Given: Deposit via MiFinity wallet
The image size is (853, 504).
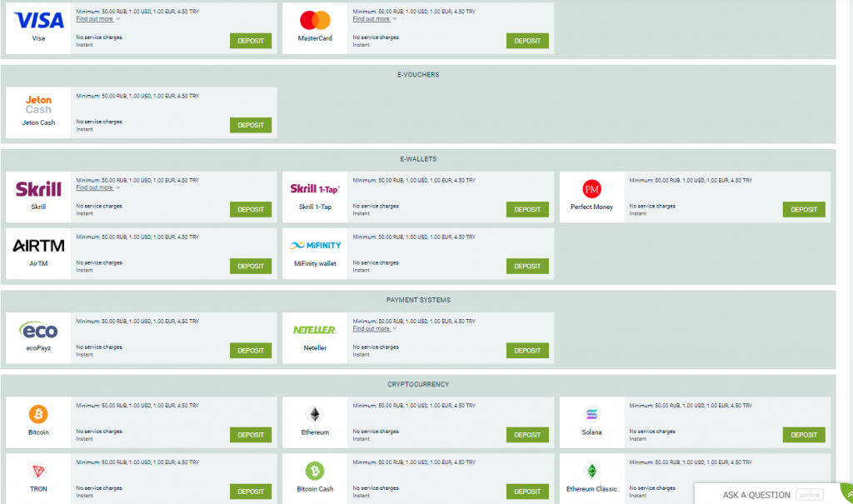Looking at the screenshot, I should pos(527,266).
